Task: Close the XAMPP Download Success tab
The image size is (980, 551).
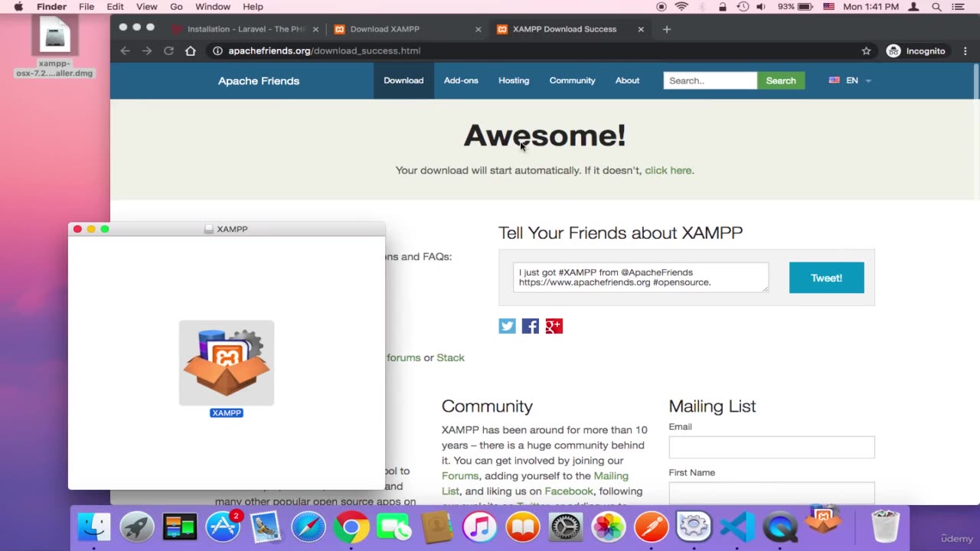Action: click(641, 29)
